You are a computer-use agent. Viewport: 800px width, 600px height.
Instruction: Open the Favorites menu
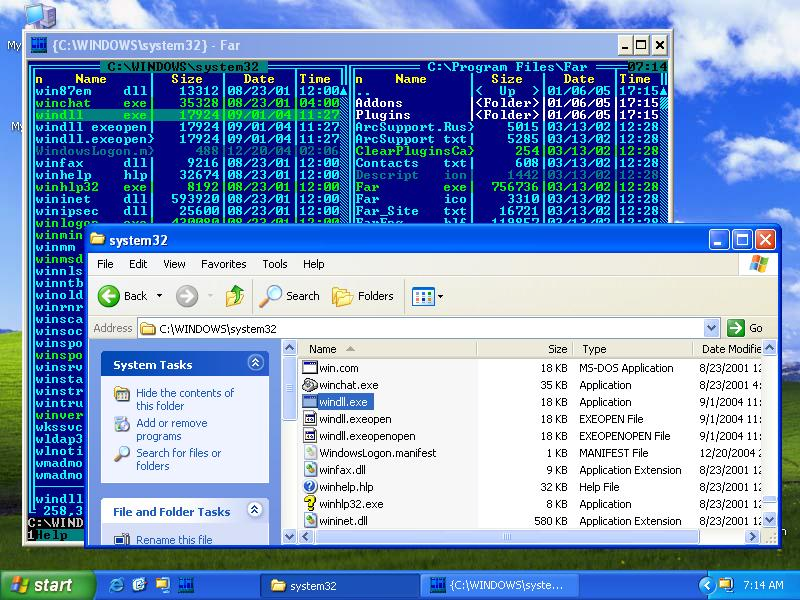tap(223, 264)
